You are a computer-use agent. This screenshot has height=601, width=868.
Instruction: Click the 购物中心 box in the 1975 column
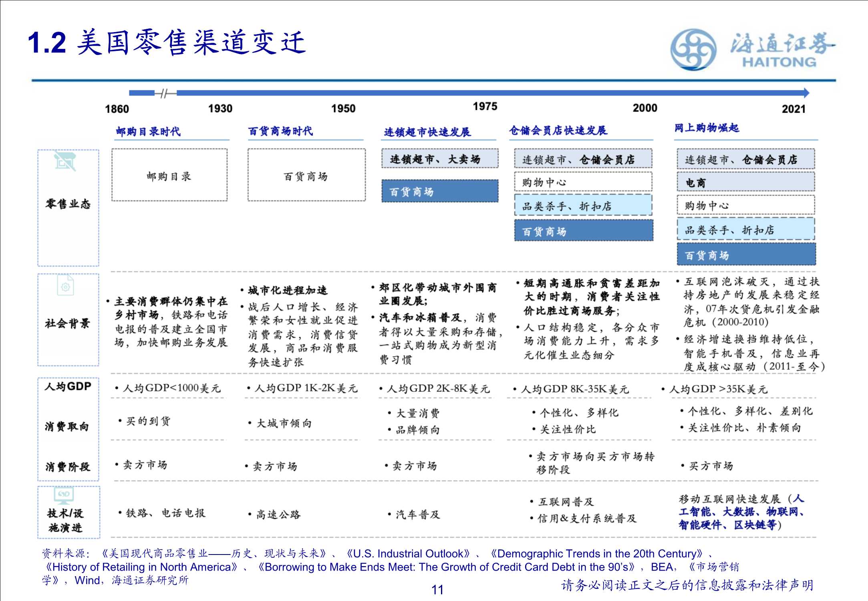click(x=583, y=182)
